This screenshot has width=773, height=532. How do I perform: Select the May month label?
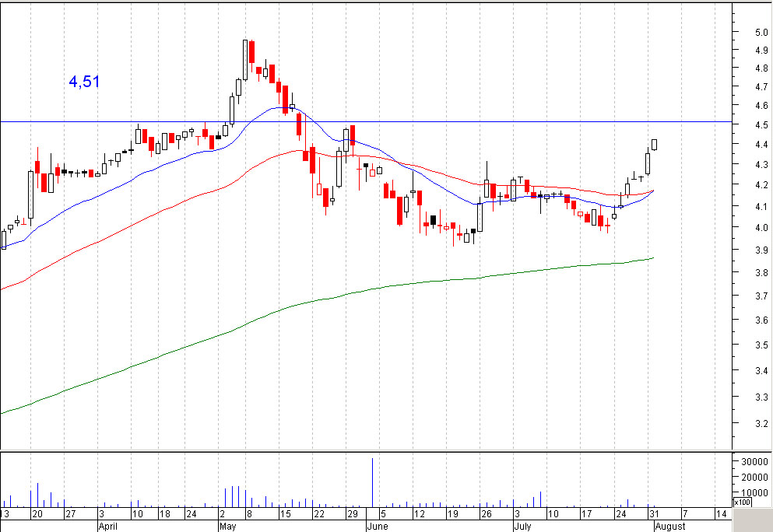(x=227, y=526)
